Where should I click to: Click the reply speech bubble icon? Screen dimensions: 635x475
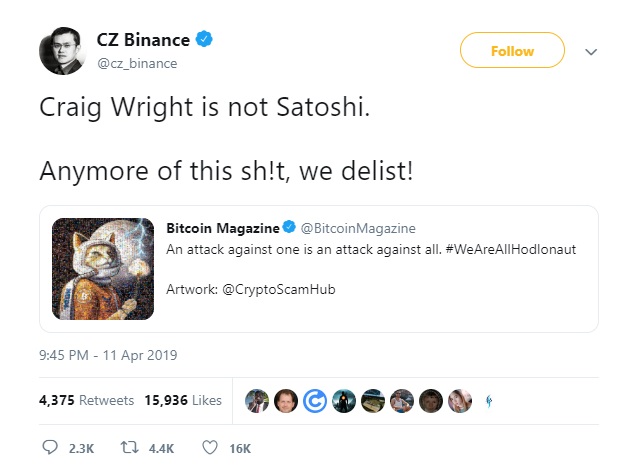(x=50, y=447)
